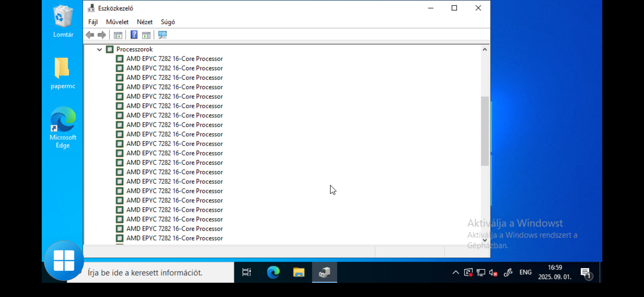Open the network tray icon
The width and height of the screenshot is (644, 297).
[x=481, y=272]
